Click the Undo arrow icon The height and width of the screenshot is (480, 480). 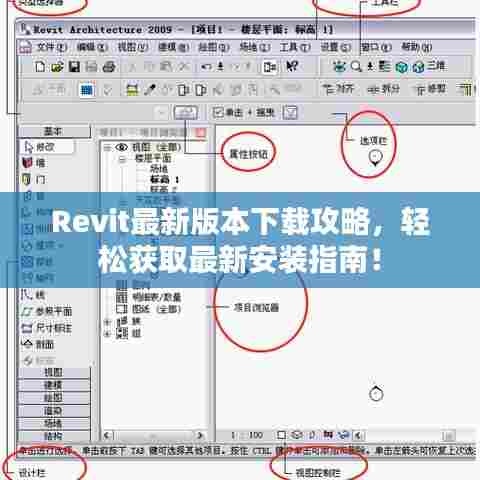point(206,67)
